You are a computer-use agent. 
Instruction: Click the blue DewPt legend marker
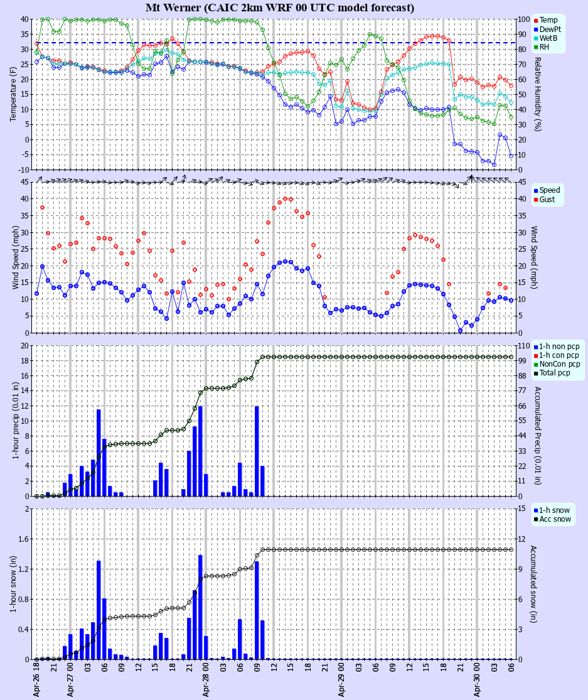[x=536, y=29]
